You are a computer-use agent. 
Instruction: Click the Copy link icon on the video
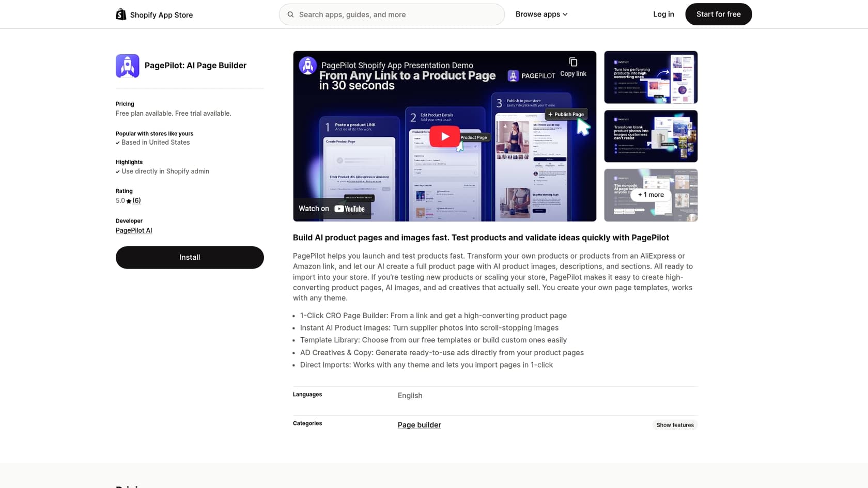click(x=573, y=61)
